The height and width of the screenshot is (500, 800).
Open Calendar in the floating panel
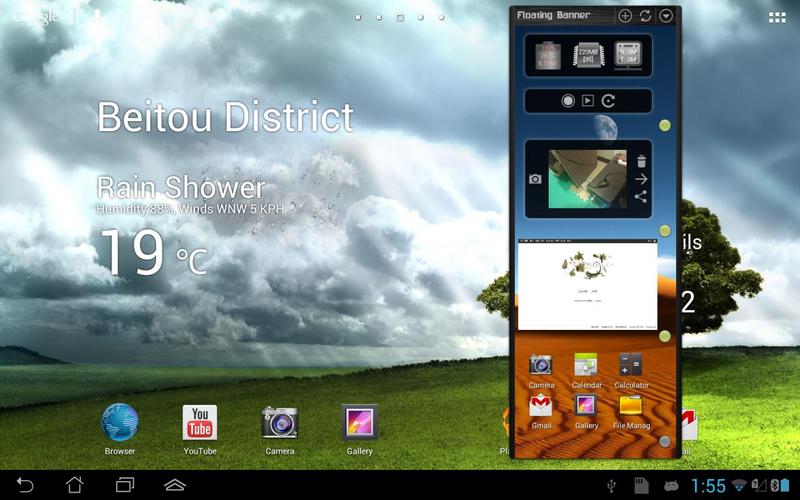(x=587, y=369)
